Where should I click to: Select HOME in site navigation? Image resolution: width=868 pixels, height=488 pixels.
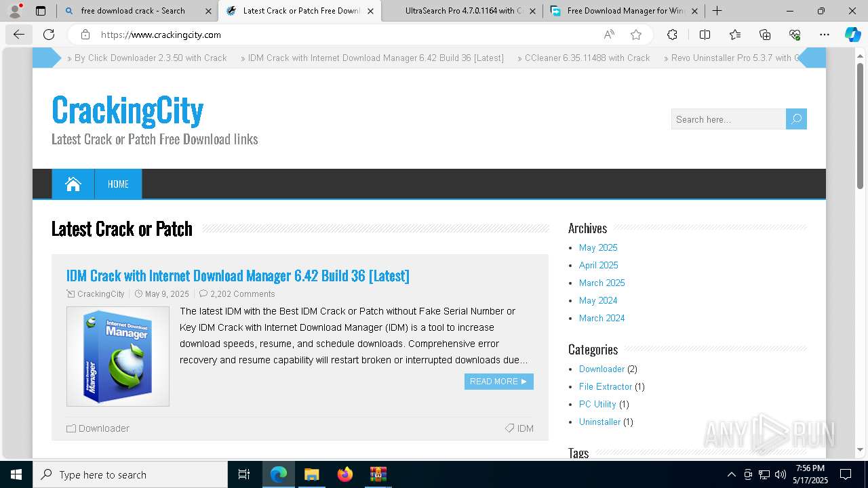coord(118,184)
